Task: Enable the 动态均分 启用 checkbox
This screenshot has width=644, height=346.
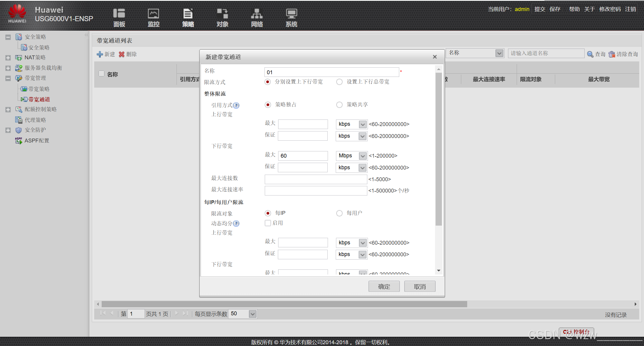Action: coord(268,223)
